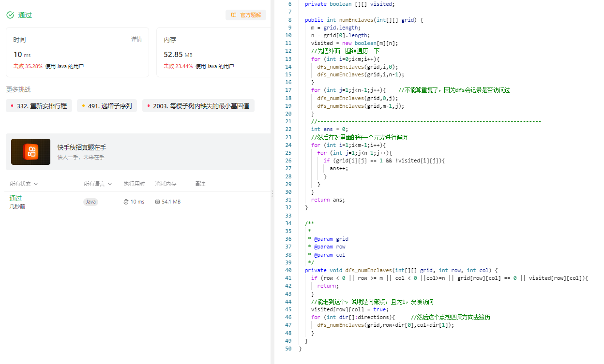The width and height of the screenshot is (604, 364).
Task: Click the '@param col' Javadoc line
Action: click(330, 255)
